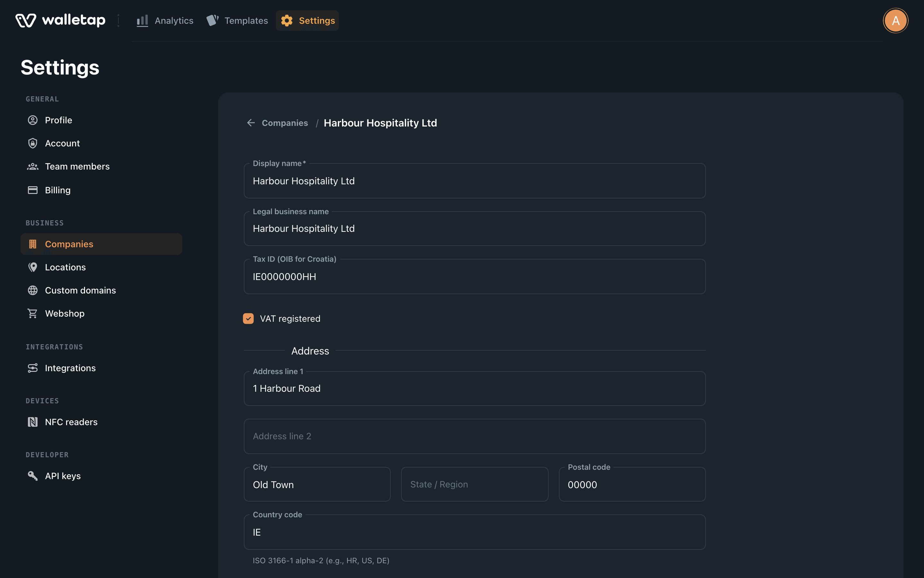Click the VAT registered label text
Screen dimensions: 924x578
[290, 319]
